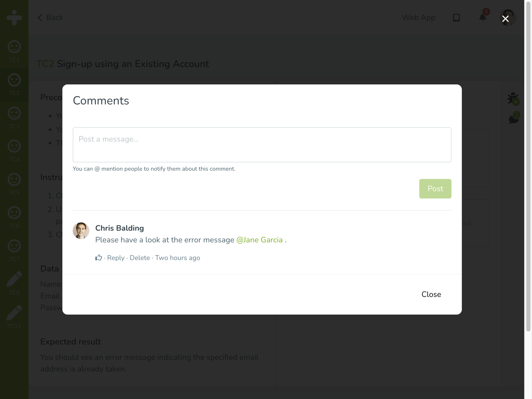Delete Chris Balding's comment

[140, 258]
